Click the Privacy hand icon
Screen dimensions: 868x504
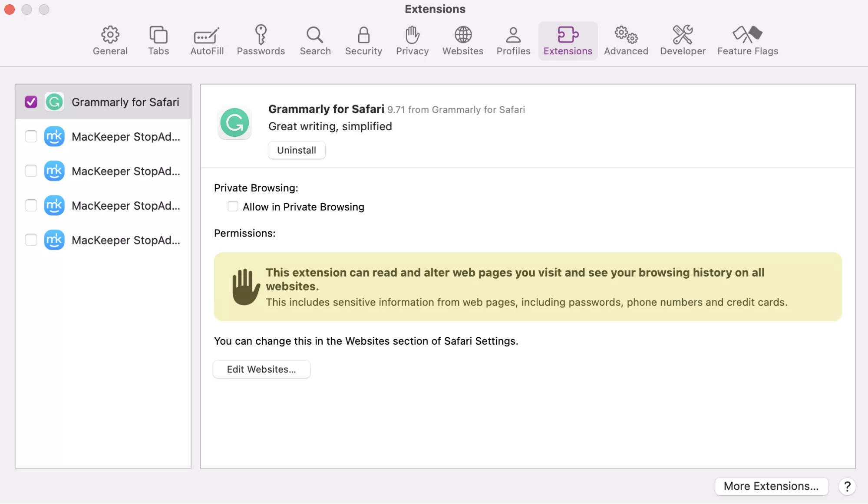tap(412, 40)
